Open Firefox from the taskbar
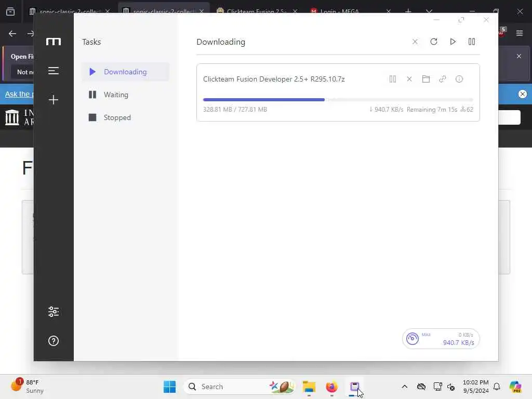The image size is (532, 399). click(331, 387)
